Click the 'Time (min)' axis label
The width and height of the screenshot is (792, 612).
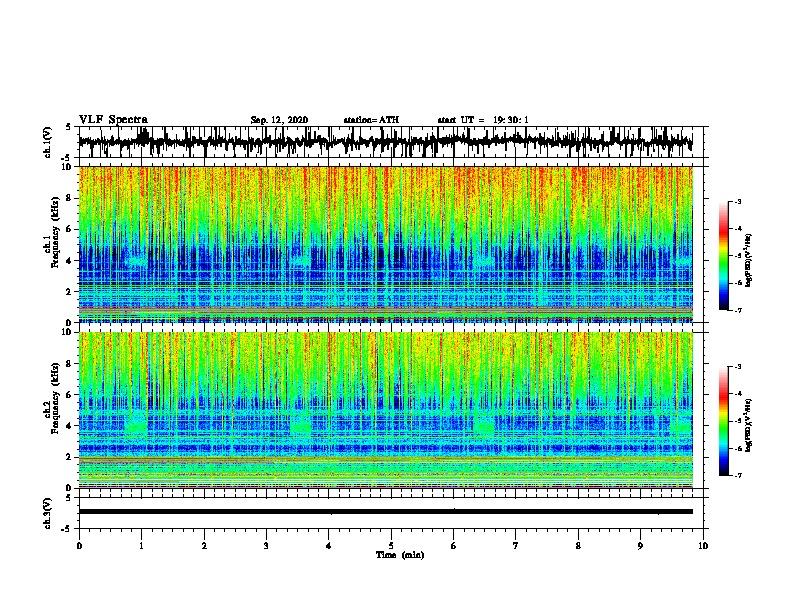[x=400, y=555]
